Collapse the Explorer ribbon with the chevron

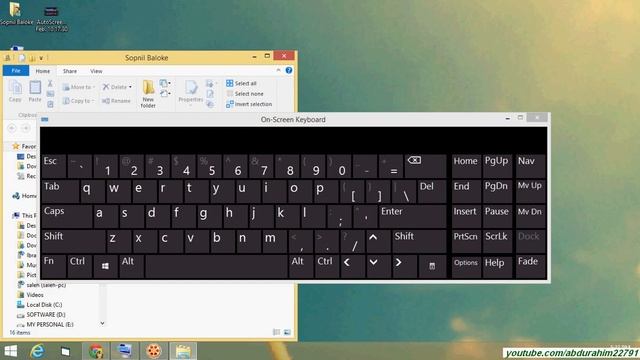click(x=278, y=70)
